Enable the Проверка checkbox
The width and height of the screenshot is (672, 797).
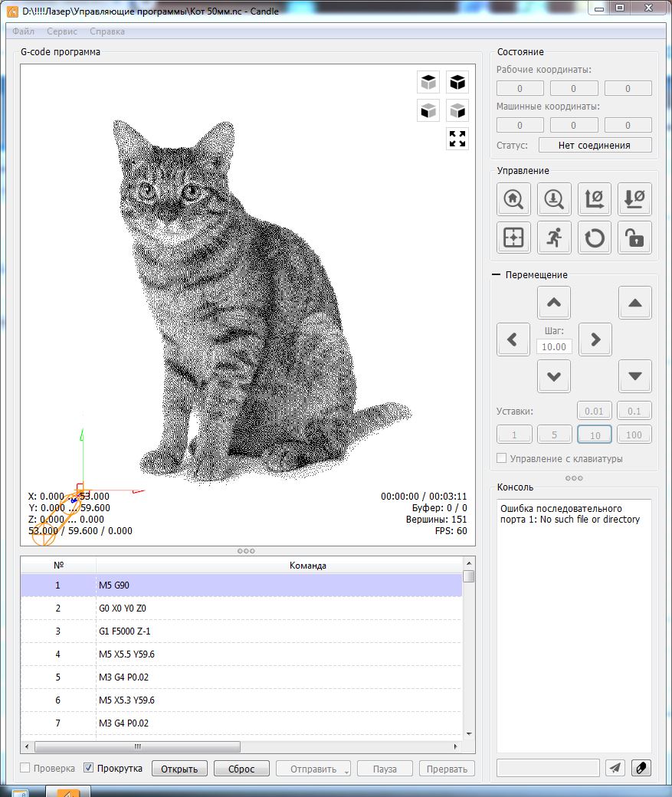(25, 768)
